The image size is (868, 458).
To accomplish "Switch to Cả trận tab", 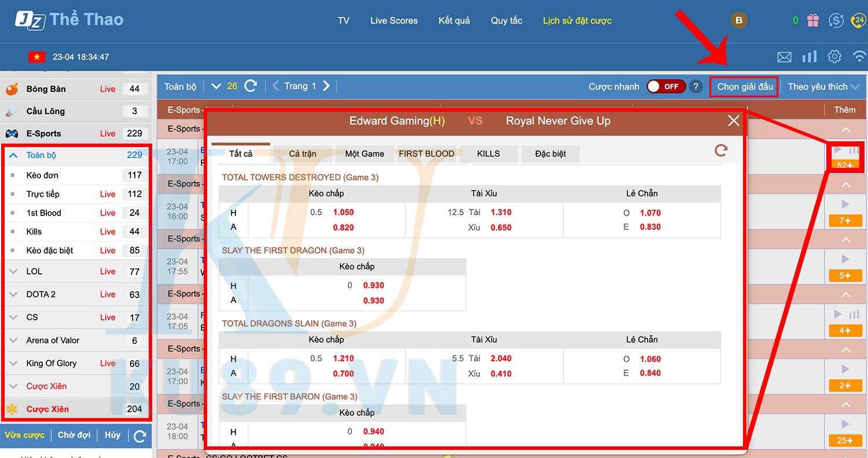I will 303,154.
